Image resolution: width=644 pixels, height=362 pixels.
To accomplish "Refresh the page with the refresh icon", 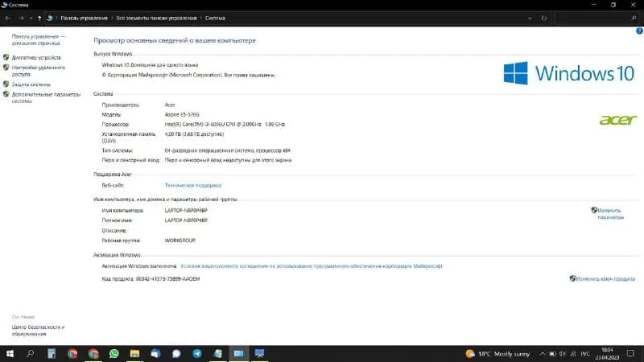I will 544,18.
